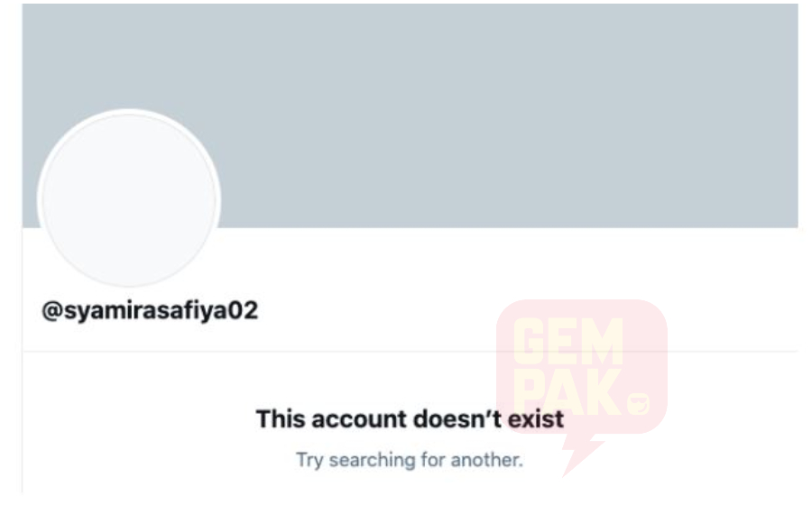
Task: Click the word "Try" in the subtitle
Action: click(309, 461)
